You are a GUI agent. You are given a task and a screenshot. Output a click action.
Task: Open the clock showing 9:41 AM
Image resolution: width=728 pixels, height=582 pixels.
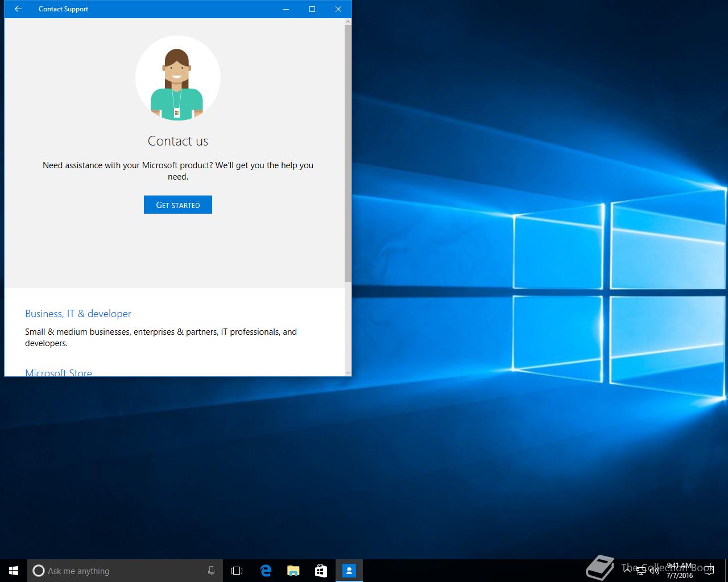click(680, 571)
